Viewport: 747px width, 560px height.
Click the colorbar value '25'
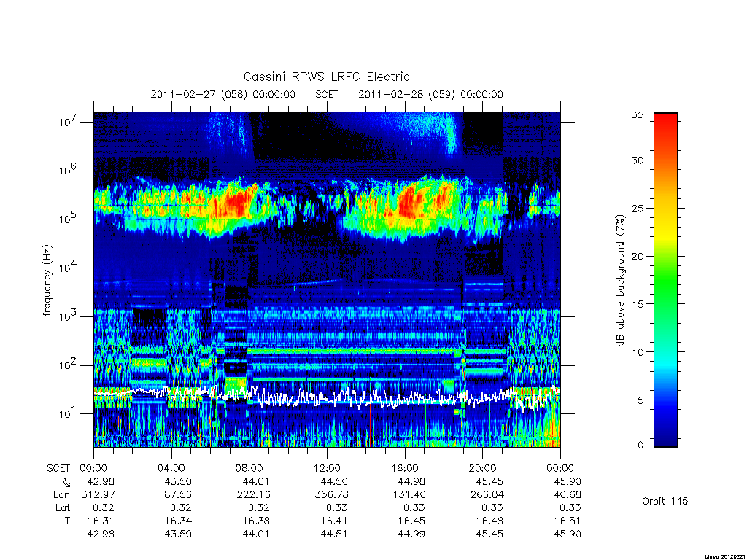click(x=637, y=208)
